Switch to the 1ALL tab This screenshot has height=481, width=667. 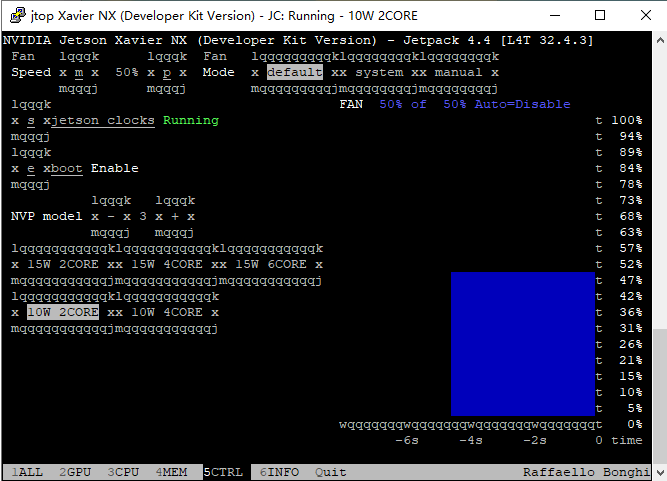pyautogui.click(x=27, y=472)
